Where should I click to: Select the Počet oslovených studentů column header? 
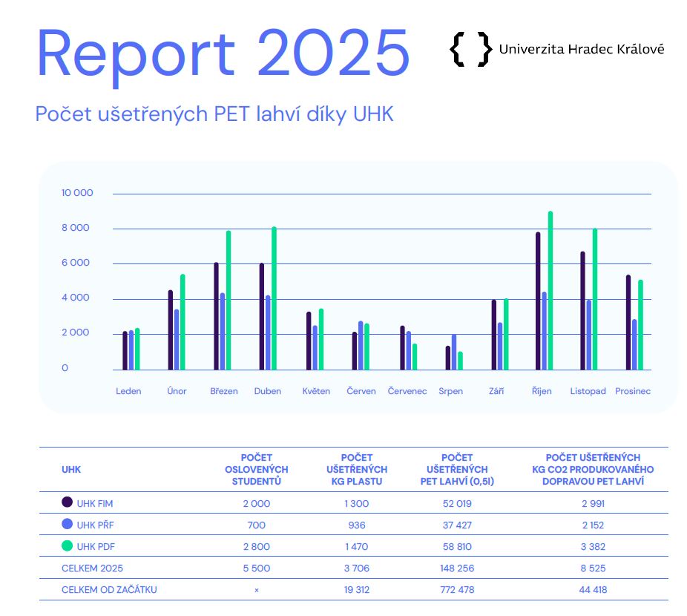[x=256, y=469]
